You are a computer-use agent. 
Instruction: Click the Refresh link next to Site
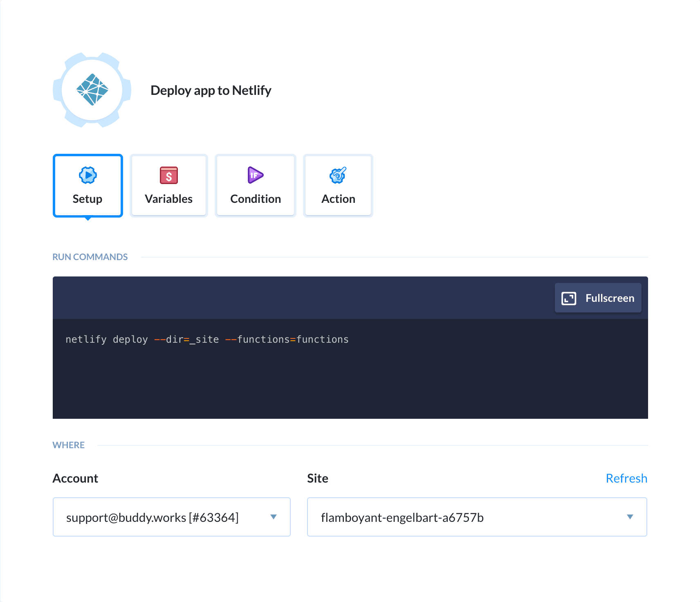coord(626,478)
